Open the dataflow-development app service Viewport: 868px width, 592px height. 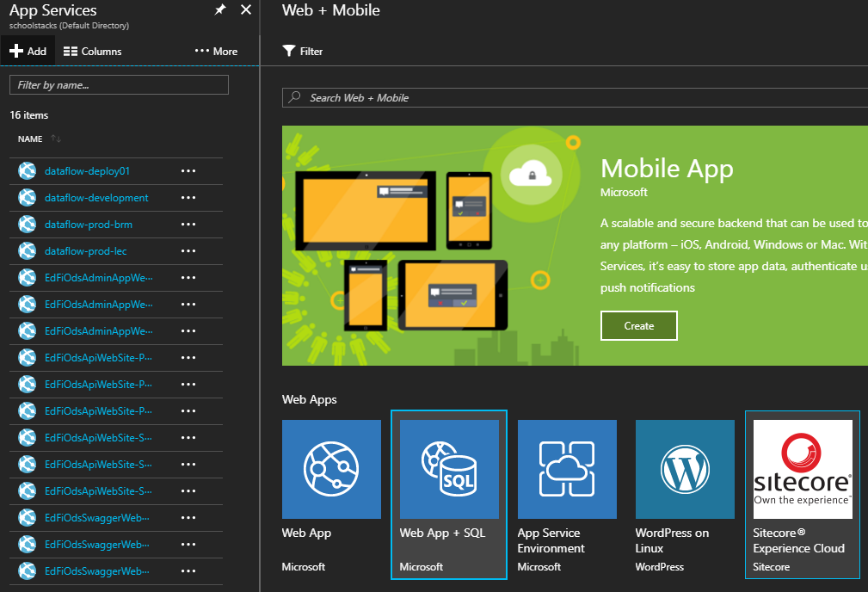[96, 198]
